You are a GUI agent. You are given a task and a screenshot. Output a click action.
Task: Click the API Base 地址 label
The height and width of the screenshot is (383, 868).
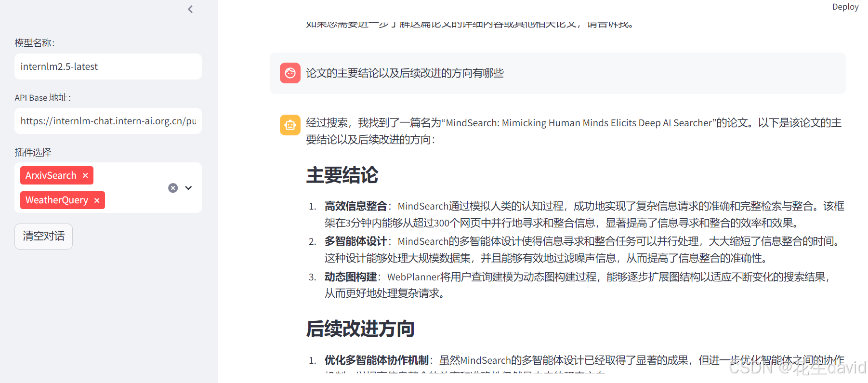[x=43, y=98]
